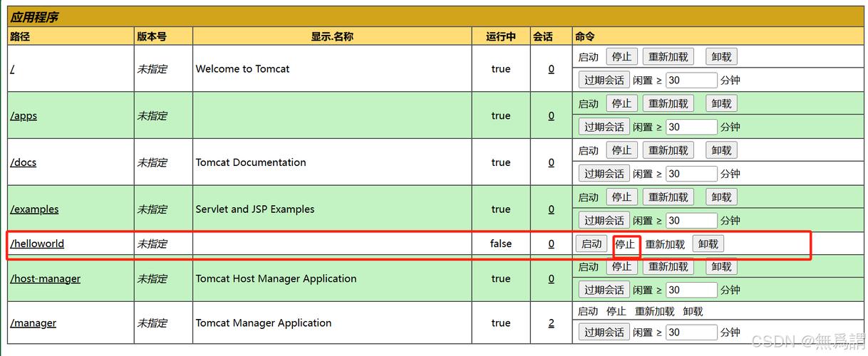Click the 'Tomcat Manager Application' text

(264, 323)
